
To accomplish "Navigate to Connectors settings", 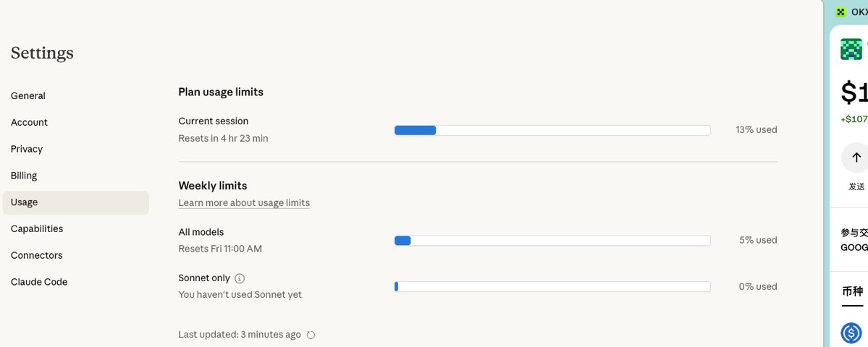I will pos(37,255).
